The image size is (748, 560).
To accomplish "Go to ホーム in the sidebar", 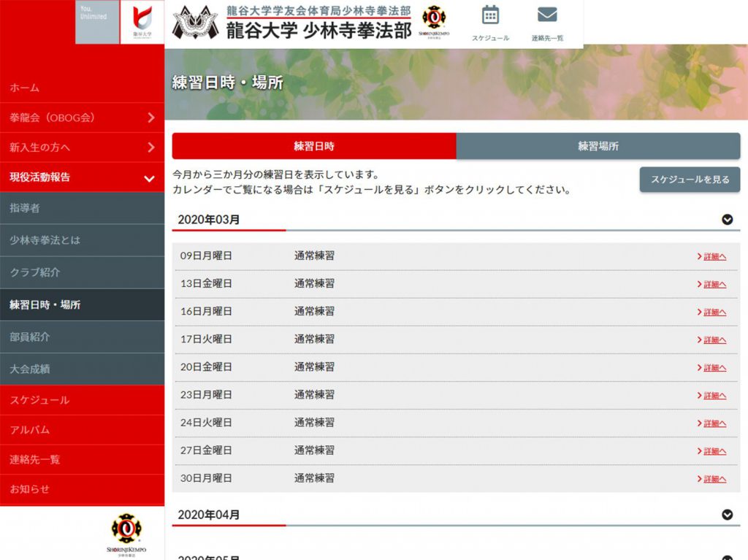I will pos(82,88).
